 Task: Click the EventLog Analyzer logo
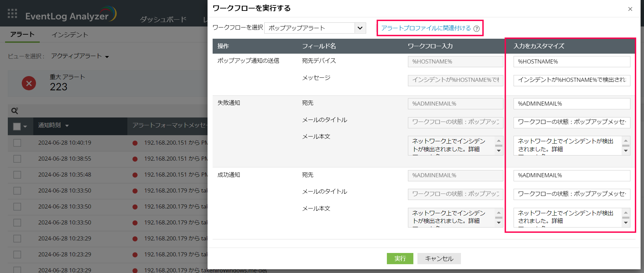[71, 15]
